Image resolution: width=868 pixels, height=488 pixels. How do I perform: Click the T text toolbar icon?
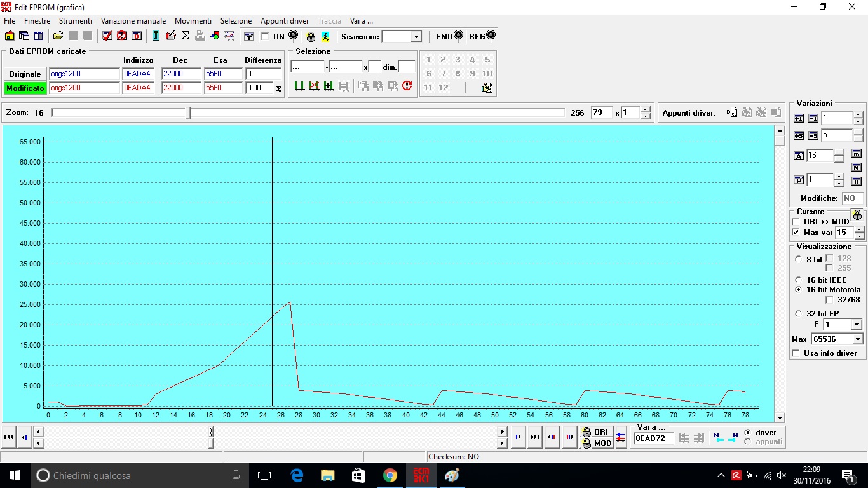click(x=250, y=37)
